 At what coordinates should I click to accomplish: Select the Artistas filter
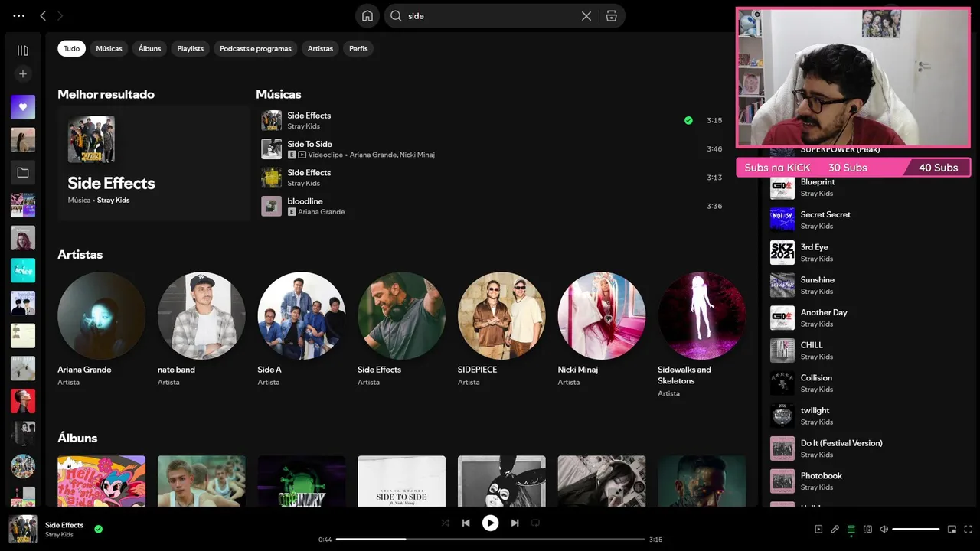click(x=320, y=48)
